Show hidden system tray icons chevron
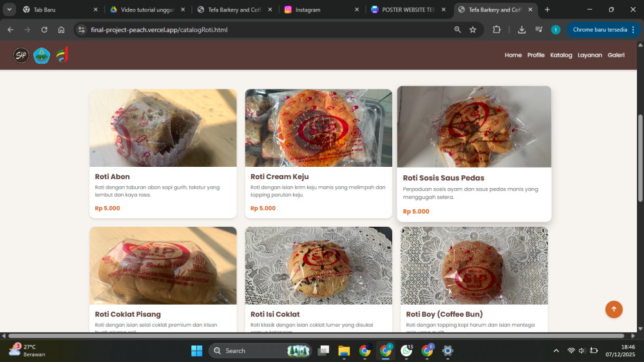Image resolution: width=644 pixels, height=362 pixels. coord(556,350)
